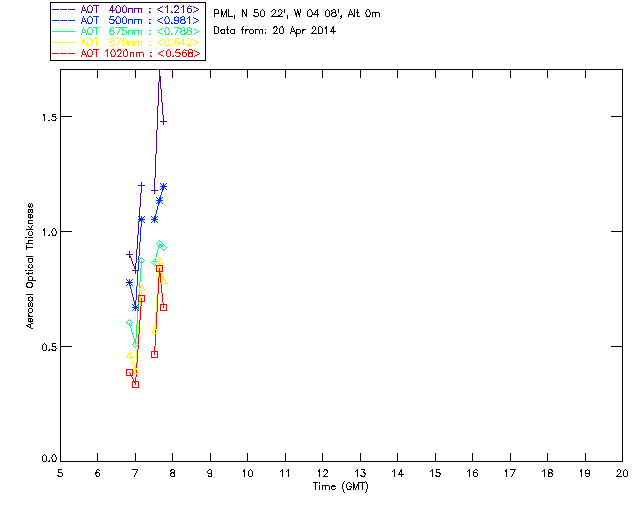This screenshot has width=640, height=512.
Task: Click the x-axis tick label 12
Action: tap(322, 473)
